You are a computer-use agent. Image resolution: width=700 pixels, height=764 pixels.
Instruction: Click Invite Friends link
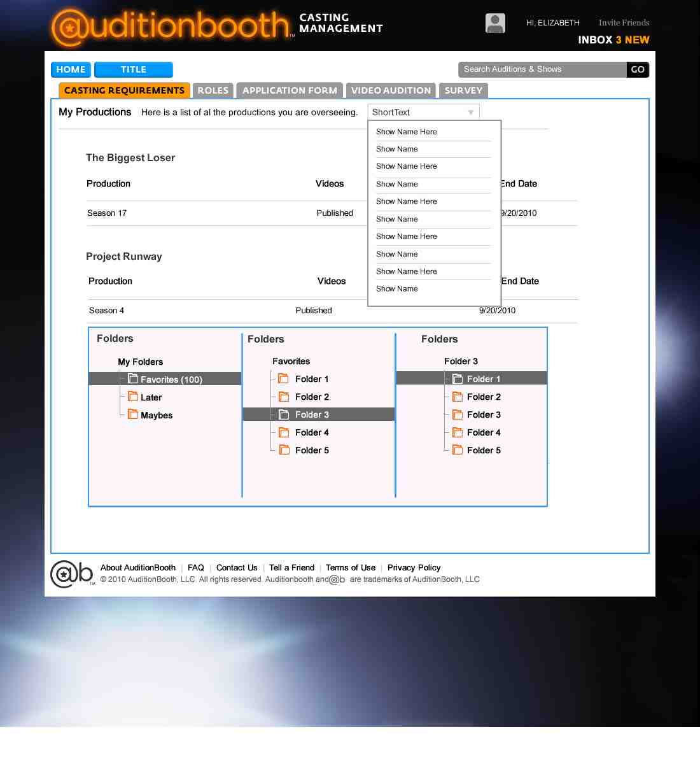[x=624, y=22]
